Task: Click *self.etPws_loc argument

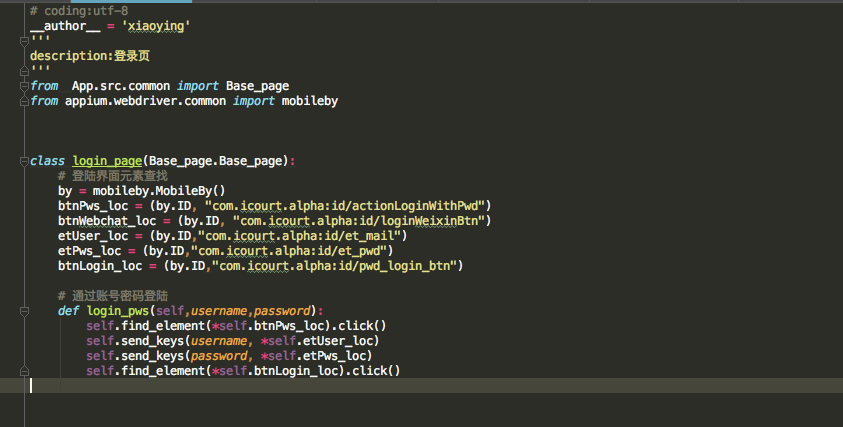Action: pos(313,356)
